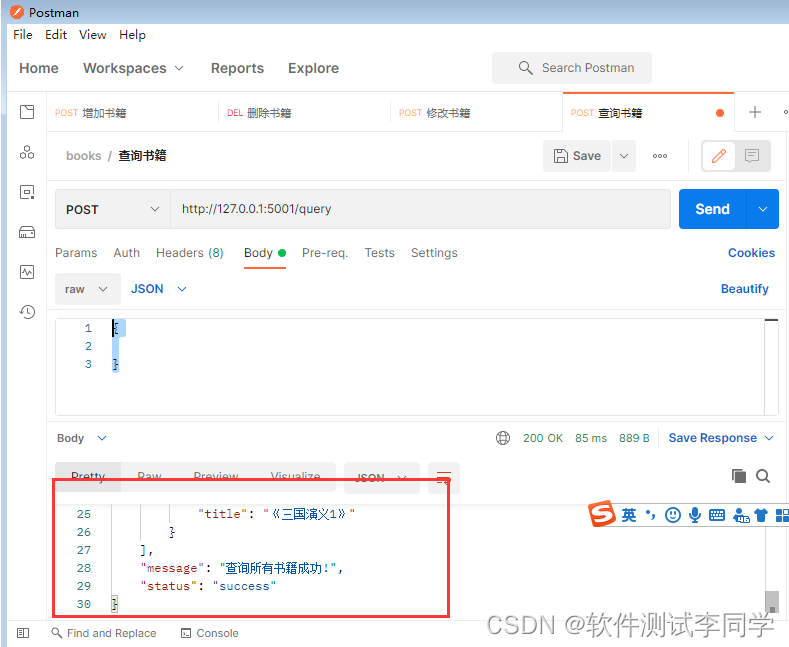Open the request body JSON format dropdown
The height and width of the screenshot is (647, 789).
click(159, 289)
